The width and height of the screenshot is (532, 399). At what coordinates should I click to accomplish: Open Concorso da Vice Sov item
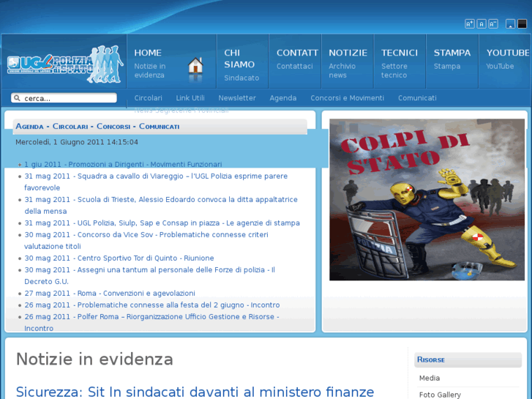[x=146, y=240]
